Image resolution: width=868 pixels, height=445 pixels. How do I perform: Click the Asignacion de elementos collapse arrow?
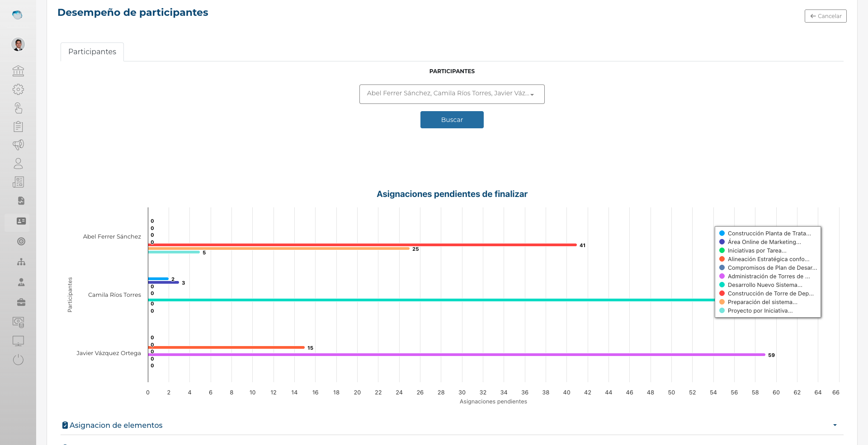tap(835, 425)
